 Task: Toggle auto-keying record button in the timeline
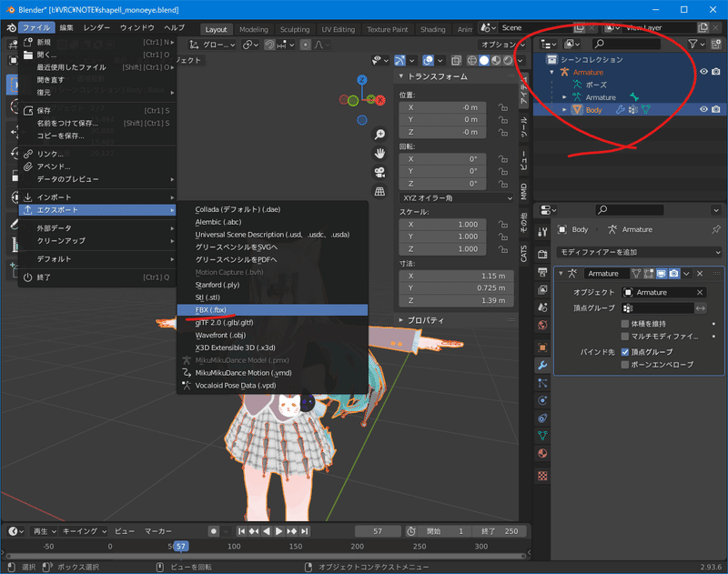tap(214, 531)
